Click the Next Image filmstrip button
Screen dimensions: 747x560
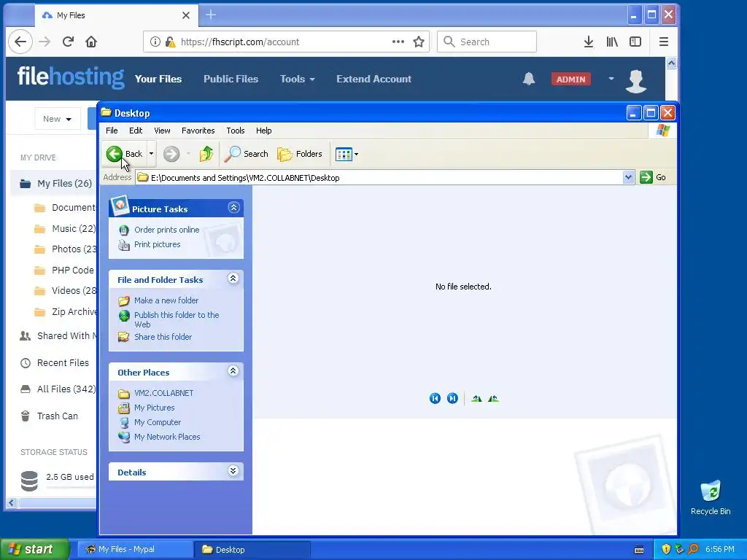pos(452,399)
